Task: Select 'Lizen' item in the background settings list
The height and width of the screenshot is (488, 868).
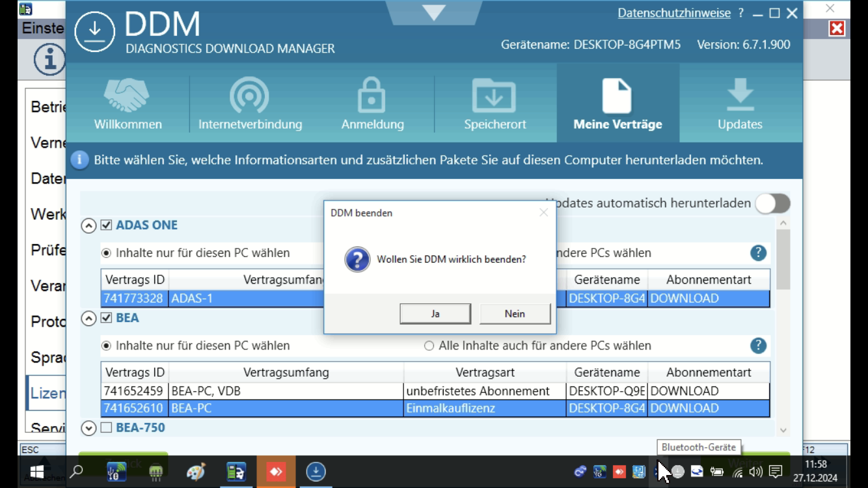Action: pyautogui.click(x=47, y=393)
